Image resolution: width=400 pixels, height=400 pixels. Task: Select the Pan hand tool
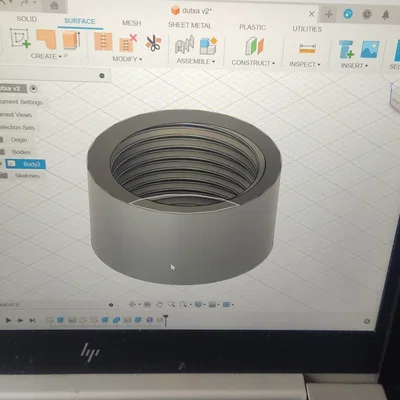click(159, 304)
